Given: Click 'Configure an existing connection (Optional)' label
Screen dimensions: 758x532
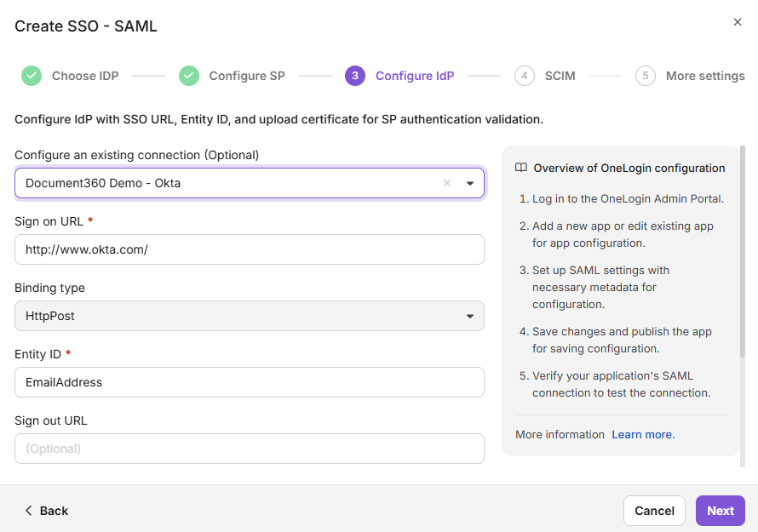Looking at the screenshot, I should tap(137, 155).
